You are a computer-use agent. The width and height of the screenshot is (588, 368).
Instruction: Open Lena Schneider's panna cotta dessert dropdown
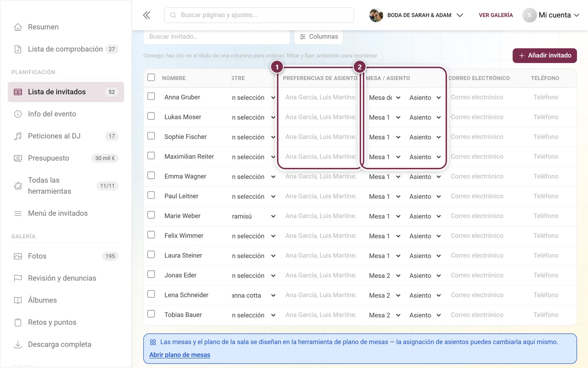[254, 296]
